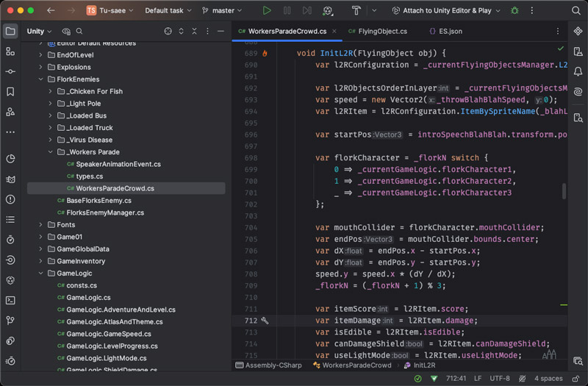This screenshot has width=588, height=386.
Task: Click the Select Opened File crosshair icon
Action: (x=168, y=32)
